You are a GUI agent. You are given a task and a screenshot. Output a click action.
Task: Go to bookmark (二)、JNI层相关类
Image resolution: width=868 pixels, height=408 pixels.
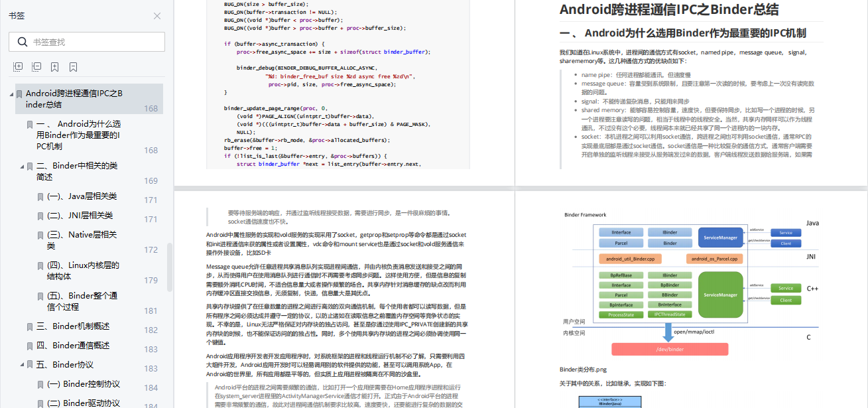pos(80,216)
